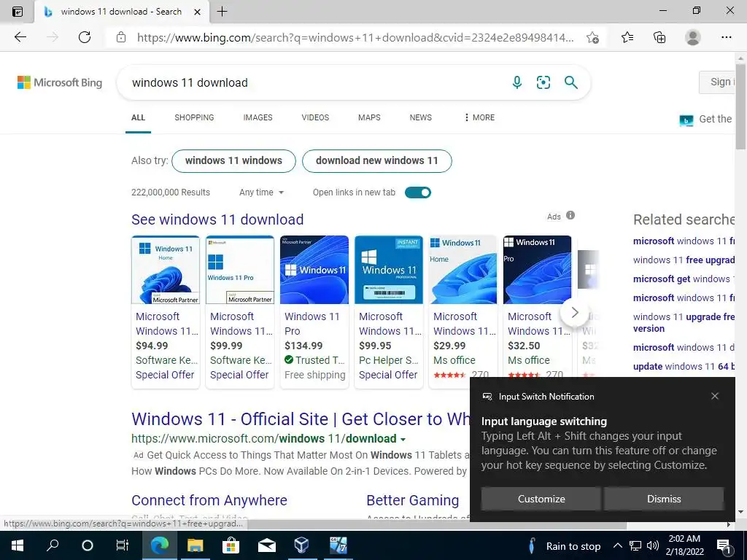The height and width of the screenshot is (560, 747).
Task: Try suggestion download new windows 11
Action: (377, 161)
